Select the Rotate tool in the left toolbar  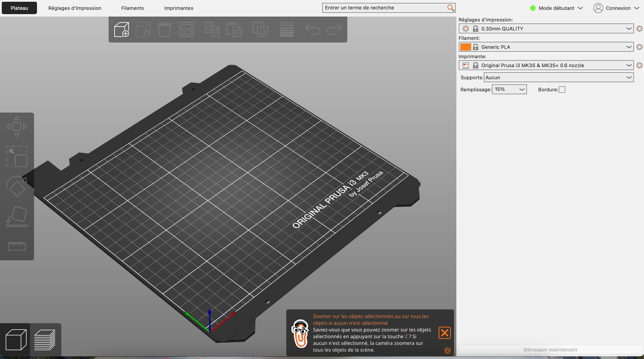click(x=17, y=186)
